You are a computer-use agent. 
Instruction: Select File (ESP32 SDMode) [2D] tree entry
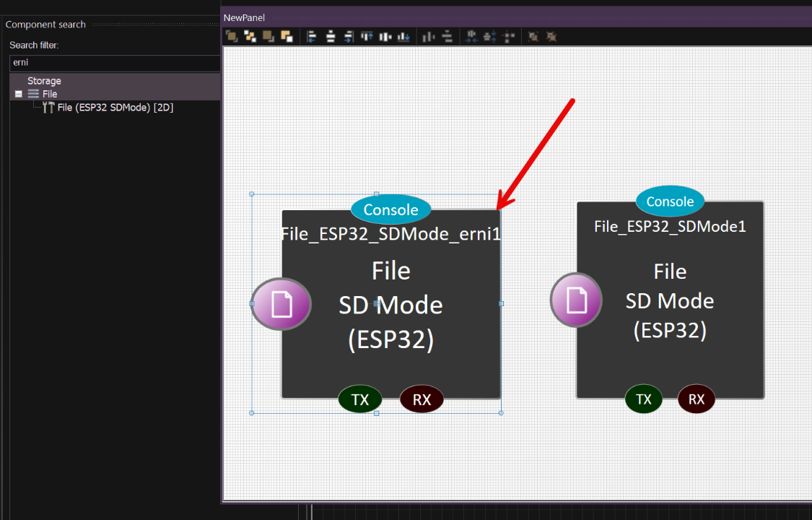click(115, 107)
